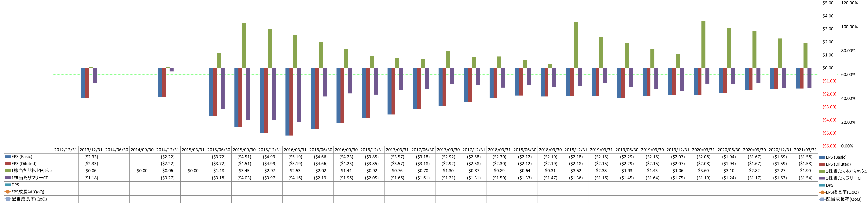Select the ($1.18) free CF cell for 2013/12/31

point(91,178)
